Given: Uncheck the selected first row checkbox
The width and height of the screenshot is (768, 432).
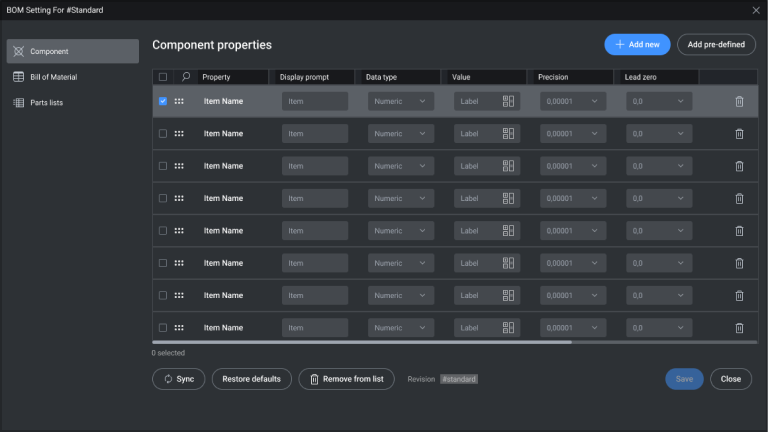Looking at the screenshot, I should coord(163,101).
